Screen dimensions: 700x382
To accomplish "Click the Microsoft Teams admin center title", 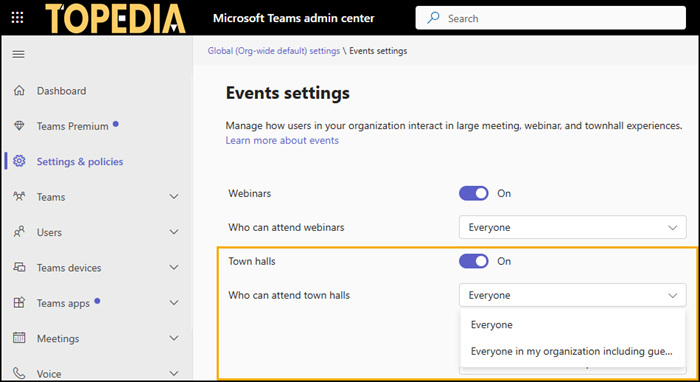I will pos(294,18).
